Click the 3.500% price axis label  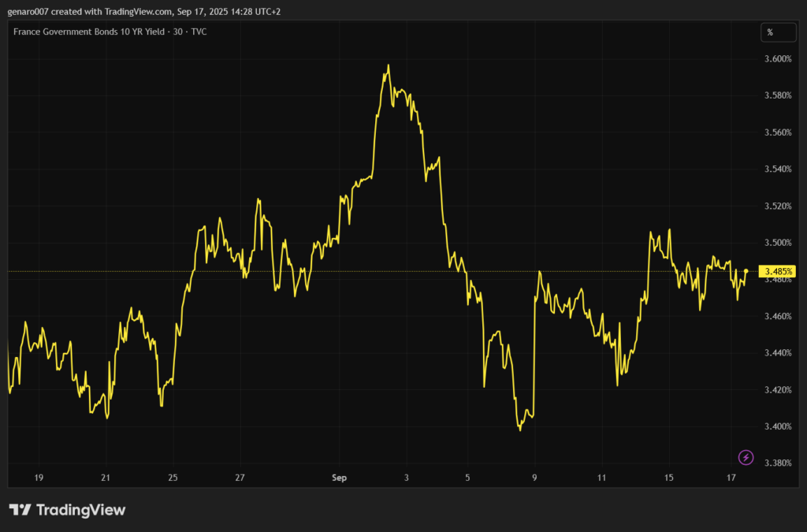(x=779, y=243)
